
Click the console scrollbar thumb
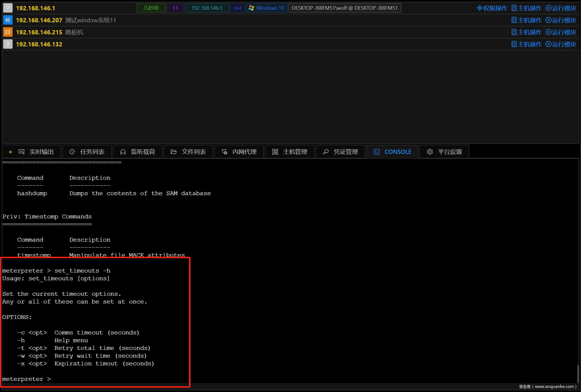pyautogui.click(x=578, y=373)
